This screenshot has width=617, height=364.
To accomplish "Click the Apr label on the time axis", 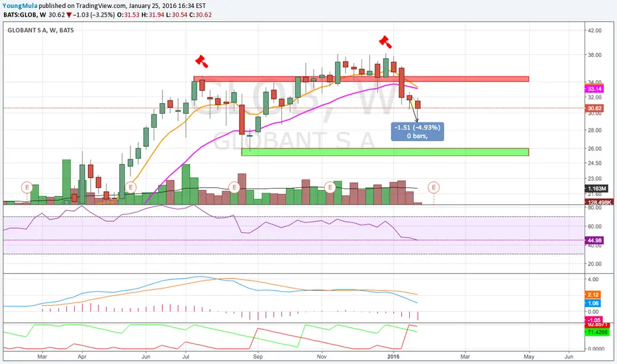I will click(82, 357).
